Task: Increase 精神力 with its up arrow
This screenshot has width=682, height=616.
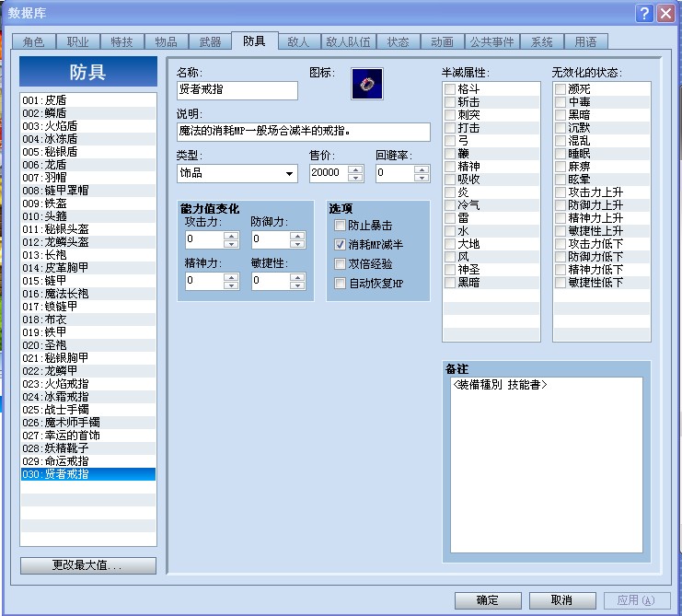Action: [x=231, y=276]
